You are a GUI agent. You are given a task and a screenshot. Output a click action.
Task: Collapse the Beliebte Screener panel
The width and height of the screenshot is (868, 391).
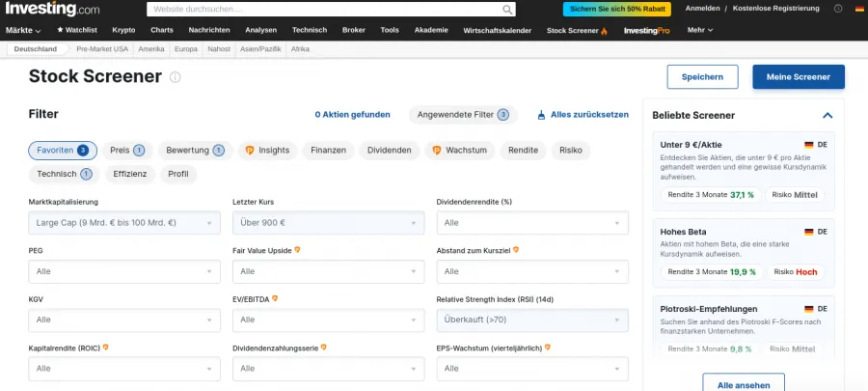coord(827,115)
